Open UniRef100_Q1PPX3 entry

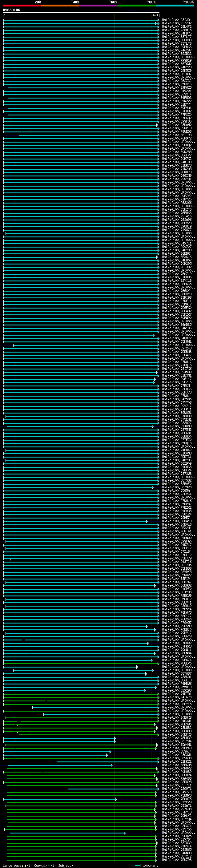(177, 748)
